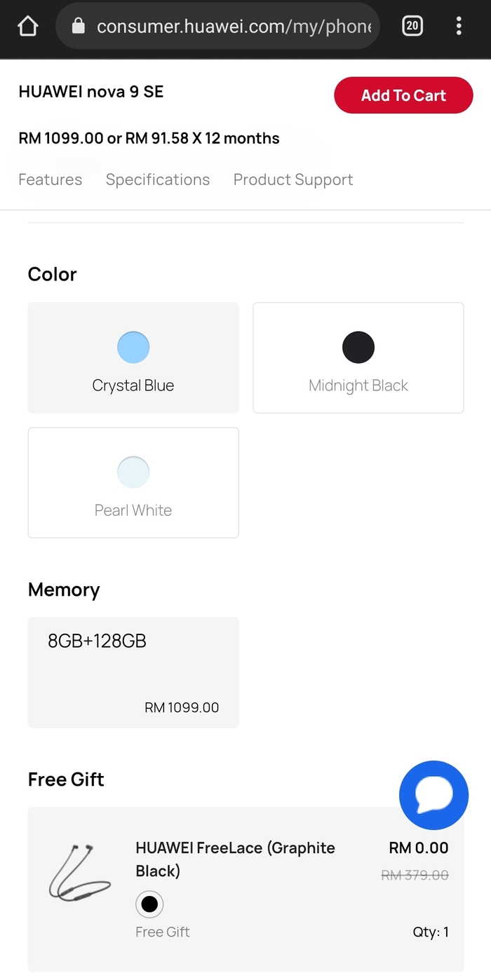Click the Pearl White color swatch circle
This screenshot has width=491, height=980.
133,472
